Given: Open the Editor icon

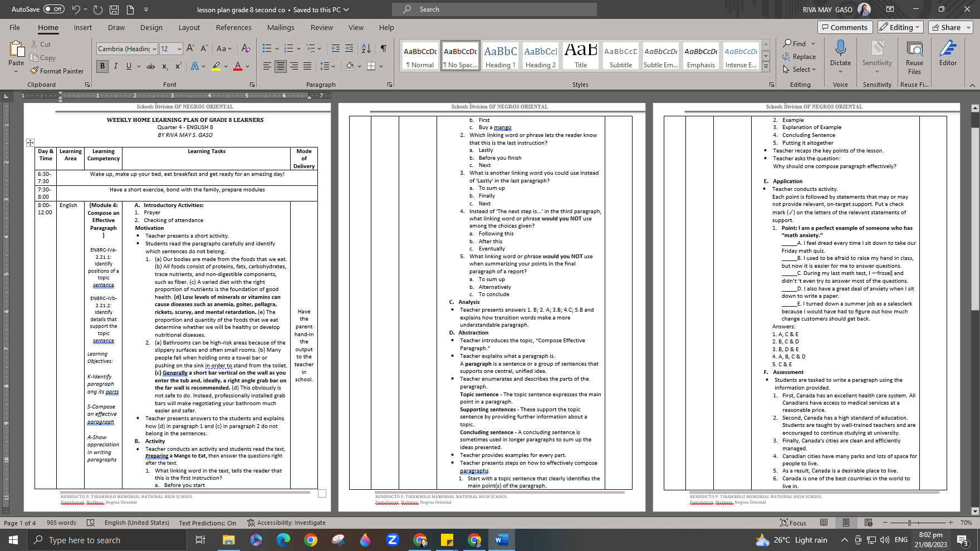Looking at the screenshot, I should click(x=948, y=48).
